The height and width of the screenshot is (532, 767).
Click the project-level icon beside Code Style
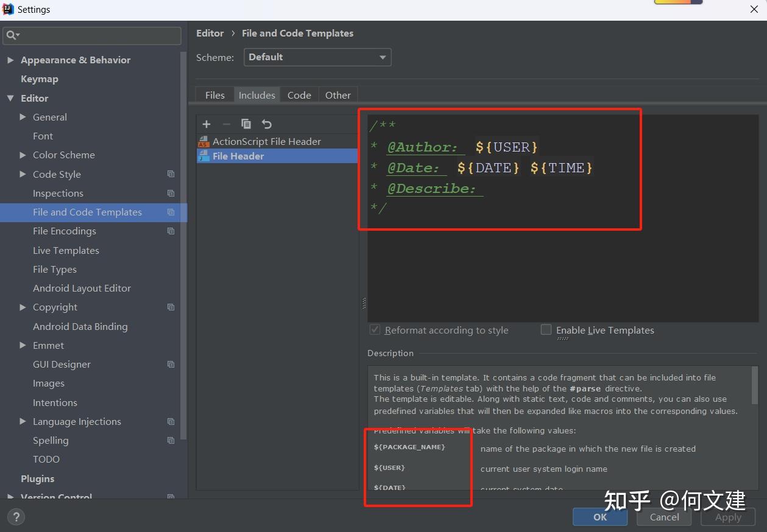tap(171, 174)
